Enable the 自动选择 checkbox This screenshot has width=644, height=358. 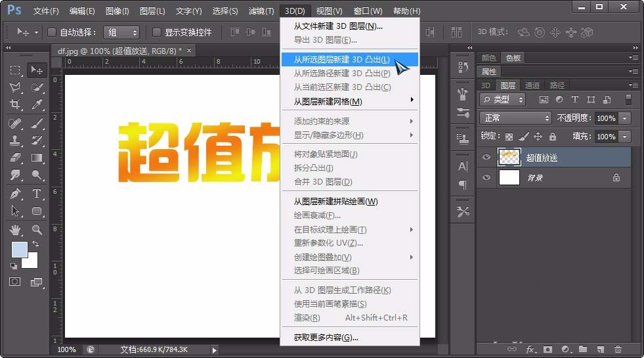pos(52,32)
